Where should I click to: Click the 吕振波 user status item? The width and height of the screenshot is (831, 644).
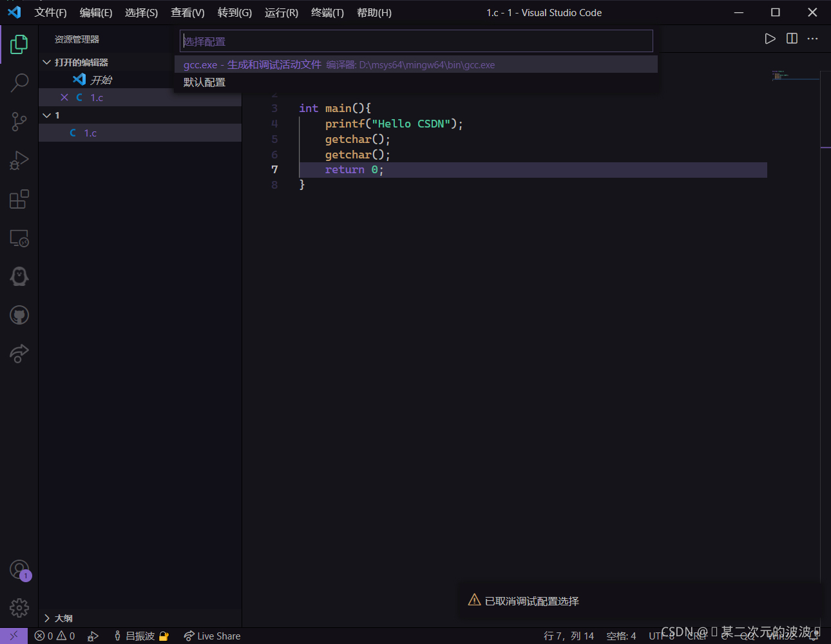coord(141,636)
